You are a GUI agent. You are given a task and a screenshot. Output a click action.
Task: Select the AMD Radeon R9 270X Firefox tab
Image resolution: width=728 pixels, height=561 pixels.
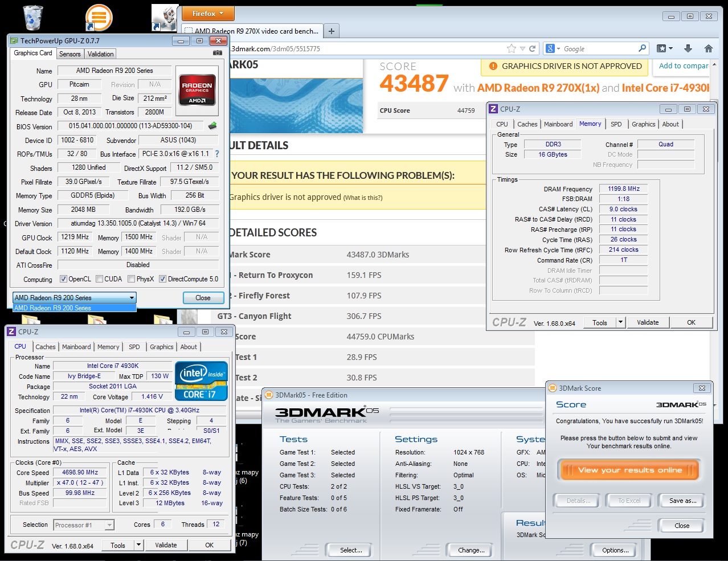point(252,31)
